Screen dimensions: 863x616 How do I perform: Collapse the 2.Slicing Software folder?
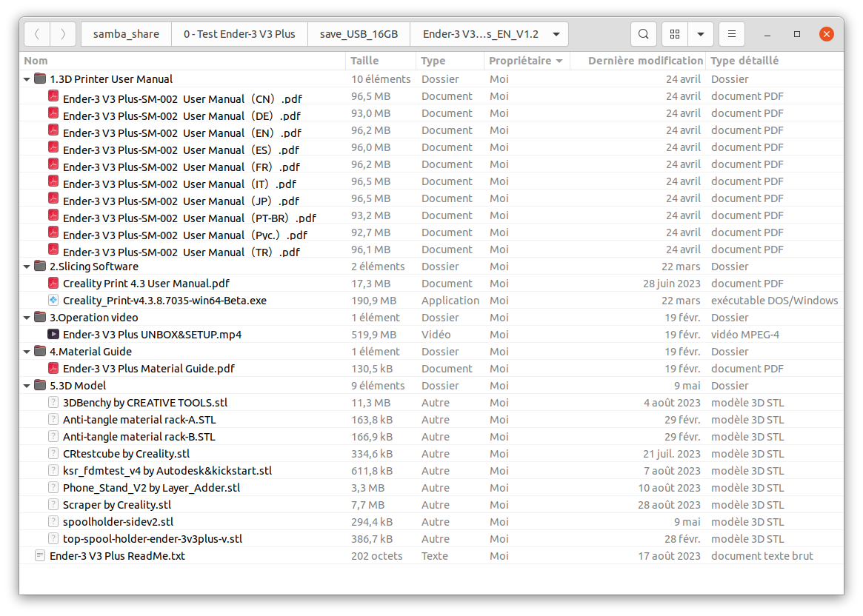click(x=27, y=267)
